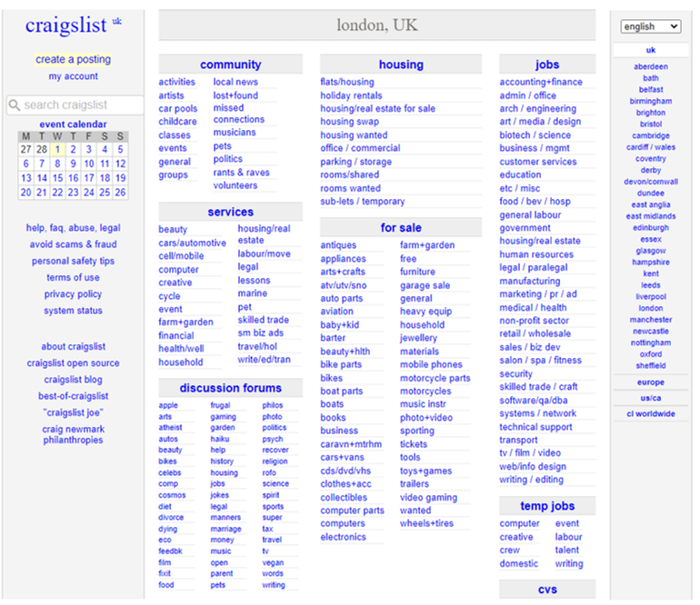Open craig newmark philanthropies link

point(74,434)
